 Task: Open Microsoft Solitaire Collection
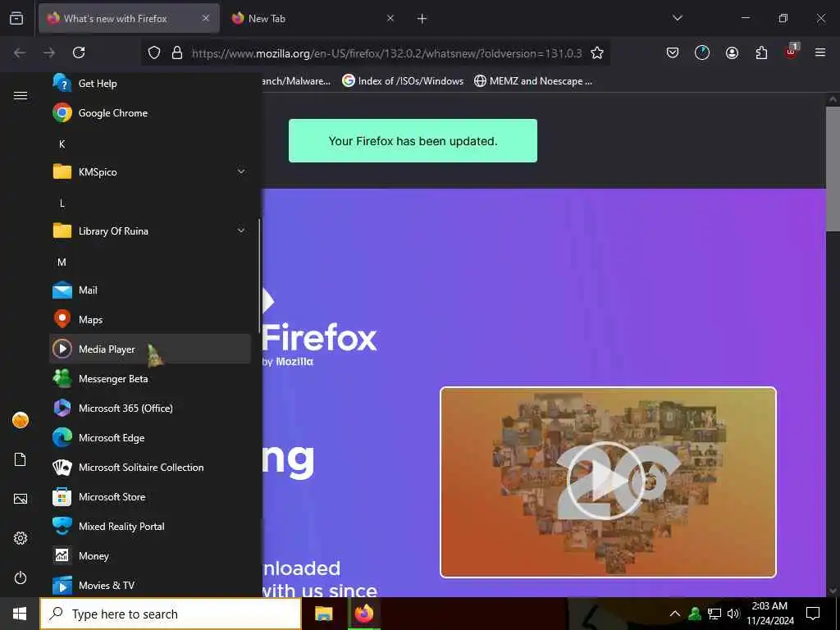(150, 467)
